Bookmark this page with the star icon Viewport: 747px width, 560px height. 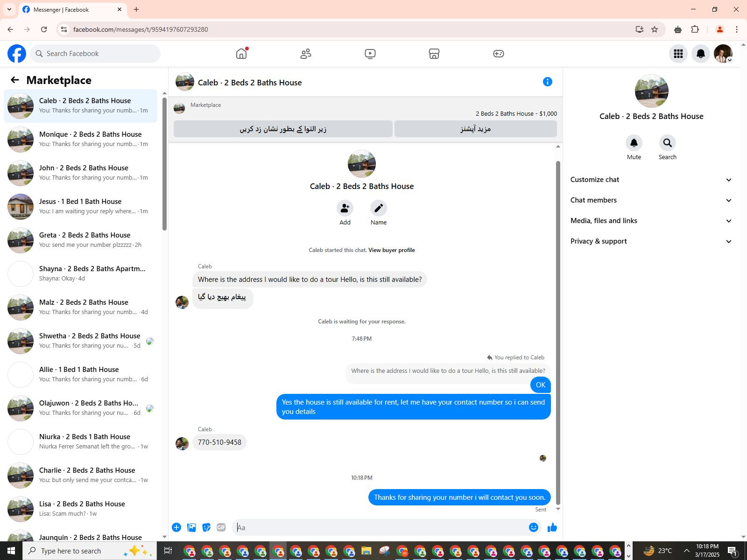(x=655, y=29)
